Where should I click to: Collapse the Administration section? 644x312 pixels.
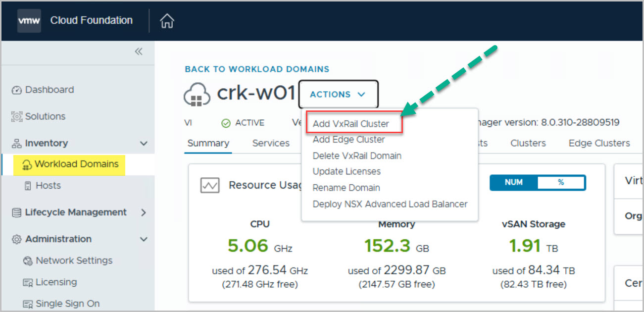144,239
